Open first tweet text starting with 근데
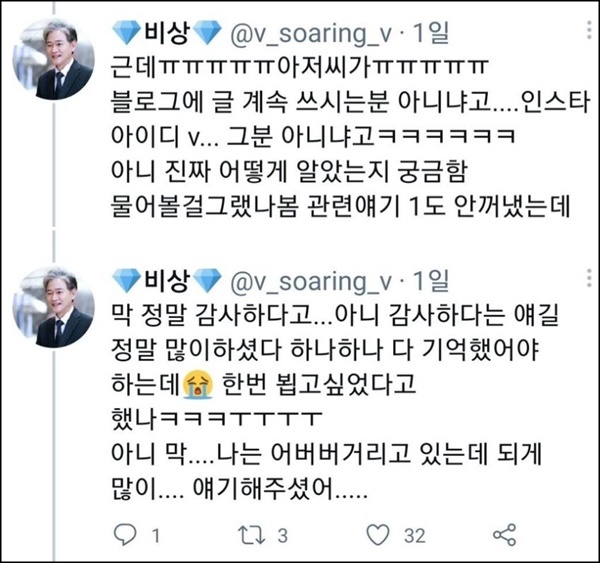 pyautogui.click(x=350, y=137)
